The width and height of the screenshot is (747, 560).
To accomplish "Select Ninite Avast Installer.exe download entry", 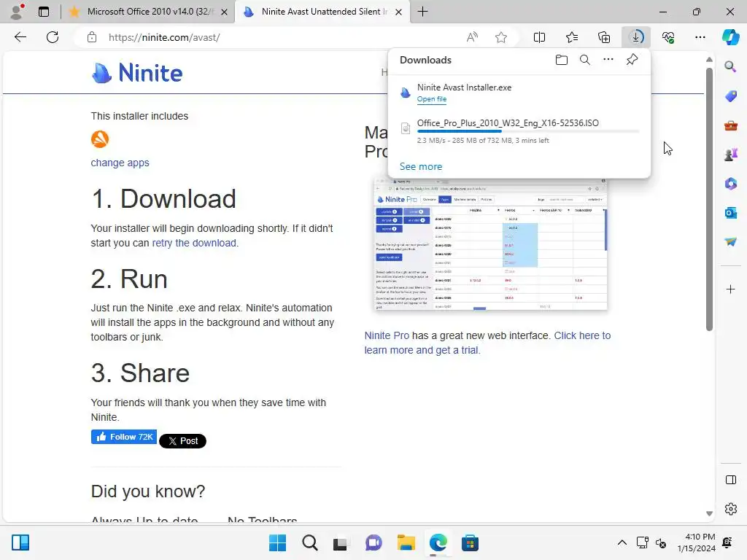I will (x=519, y=93).
